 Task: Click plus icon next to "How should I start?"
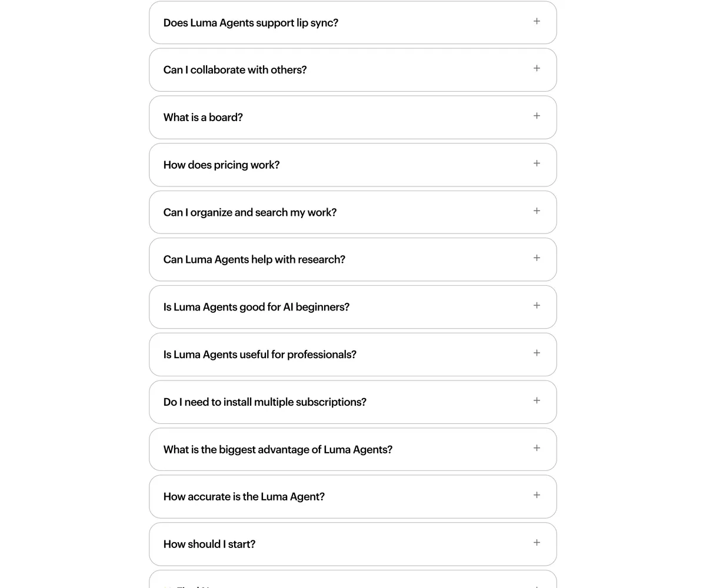(537, 543)
